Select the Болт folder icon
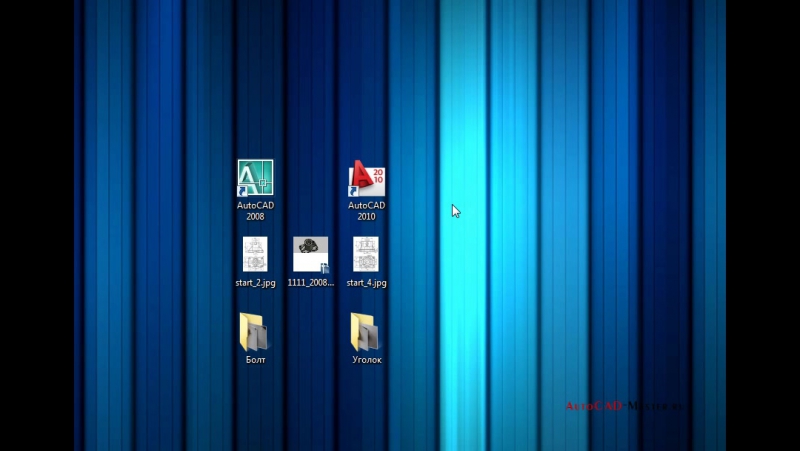This screenshot has height=451, width=800. [x=255, y=332]
